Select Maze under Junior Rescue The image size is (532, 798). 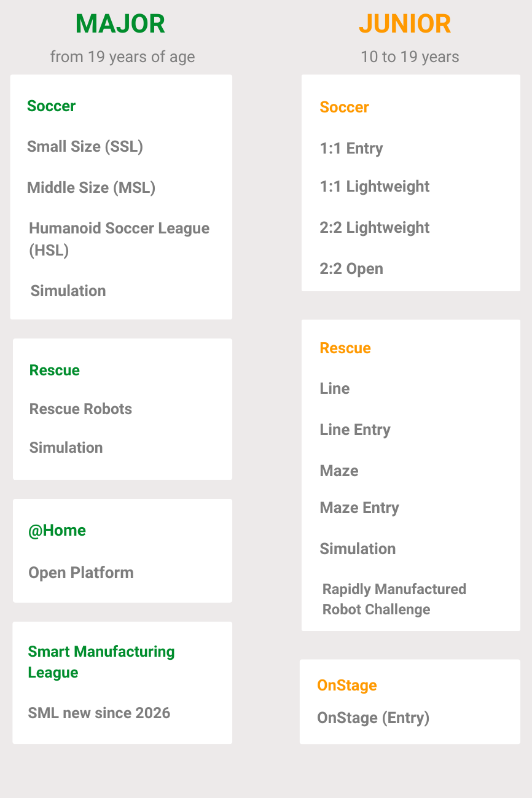point(339,471)
